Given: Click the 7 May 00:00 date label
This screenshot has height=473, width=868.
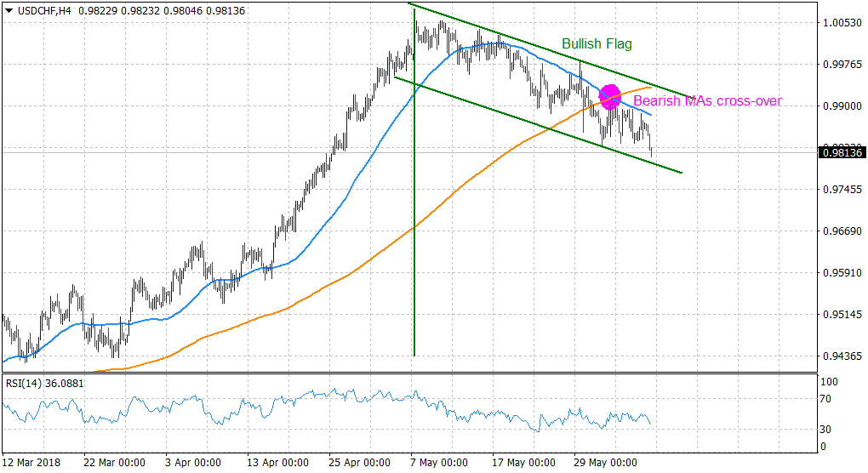Looking at the screenshot, I should point(439,463).
